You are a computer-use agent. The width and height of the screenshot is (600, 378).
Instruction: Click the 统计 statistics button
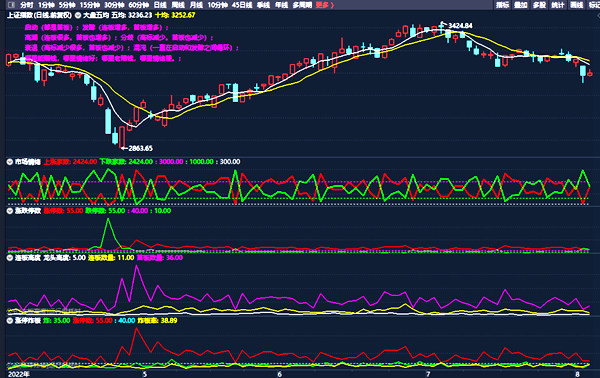pos(558,5)
